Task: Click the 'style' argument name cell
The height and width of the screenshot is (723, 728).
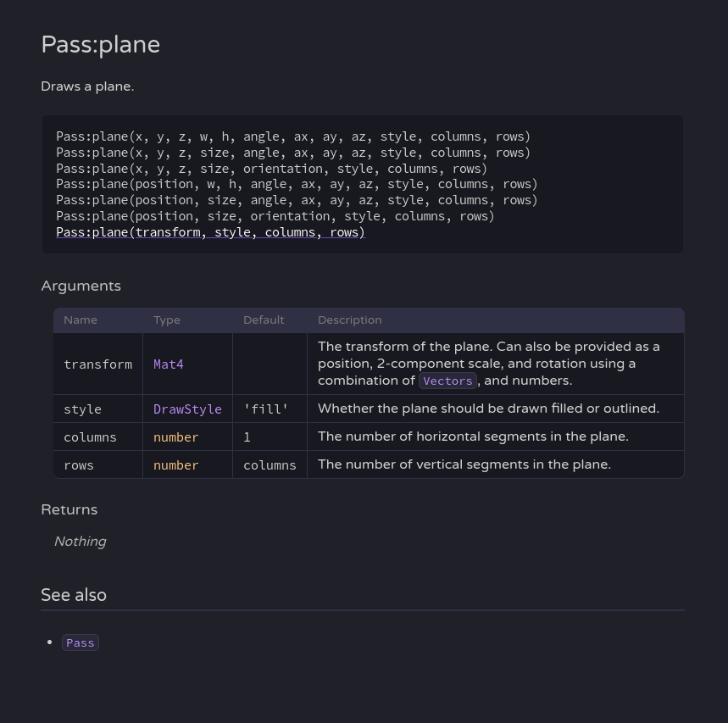Action: [x=98, y=409]
